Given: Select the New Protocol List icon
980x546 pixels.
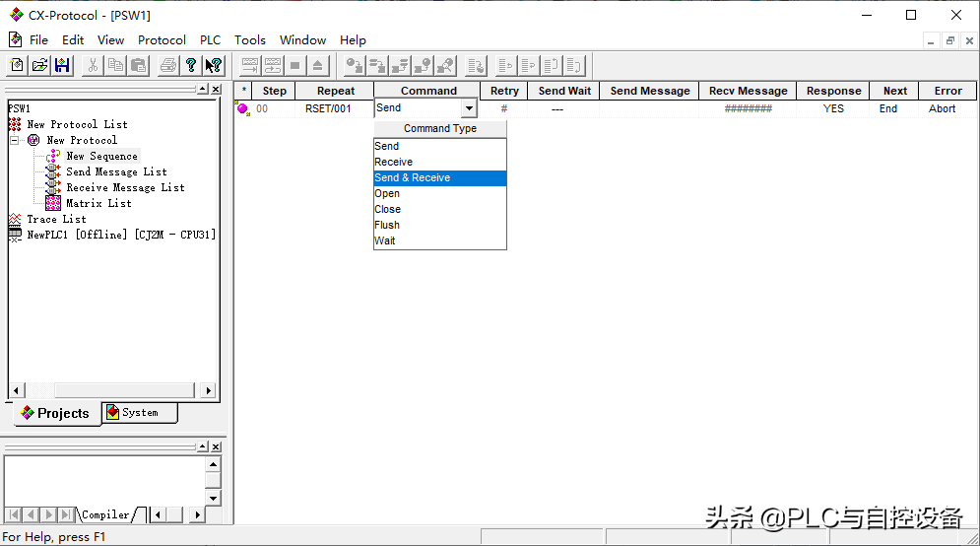Looking at the screenshot, I should (15, 124).
